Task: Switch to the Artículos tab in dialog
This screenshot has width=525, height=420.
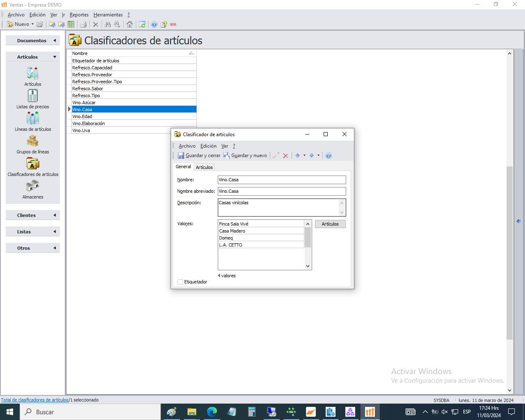Action: click(x=204, y=167)
